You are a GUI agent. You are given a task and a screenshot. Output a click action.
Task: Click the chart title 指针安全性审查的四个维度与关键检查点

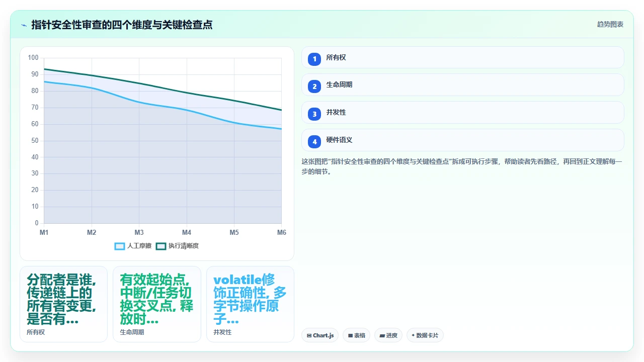pyautogui.click(x=122, y=25)
